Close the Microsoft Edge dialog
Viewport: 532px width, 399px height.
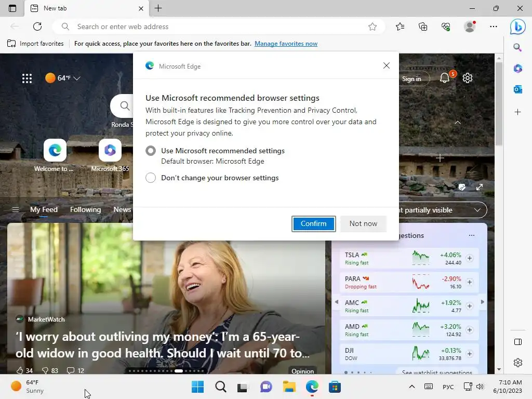(386, 65)
